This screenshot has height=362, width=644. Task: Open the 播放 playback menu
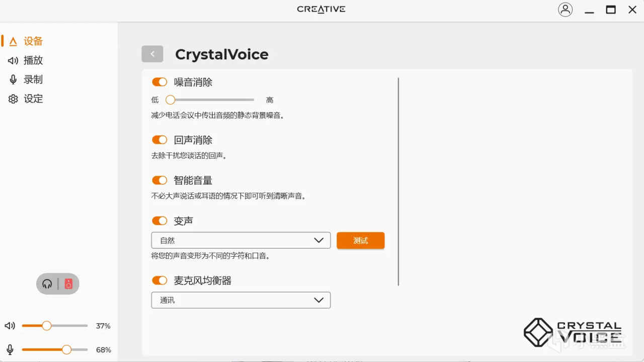point(33,60)
